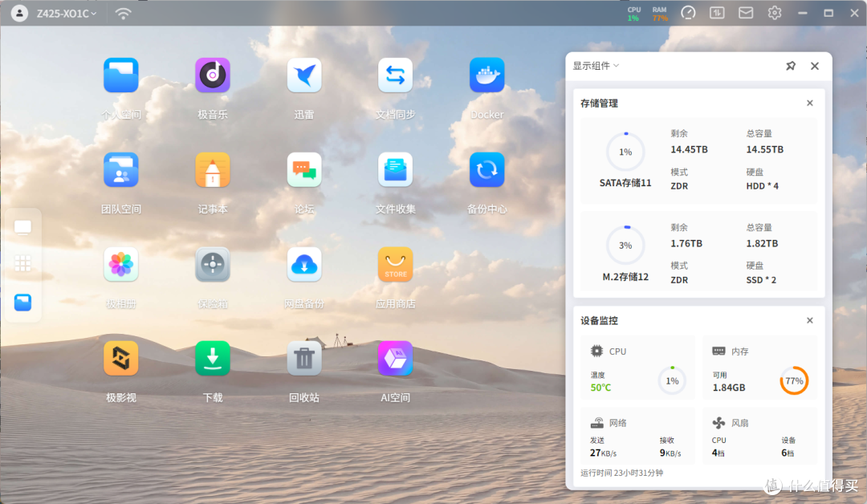Screen dimensions: 867x504
Task: Open the speedometer performance icon in top bar
Action: pos(688,13)
